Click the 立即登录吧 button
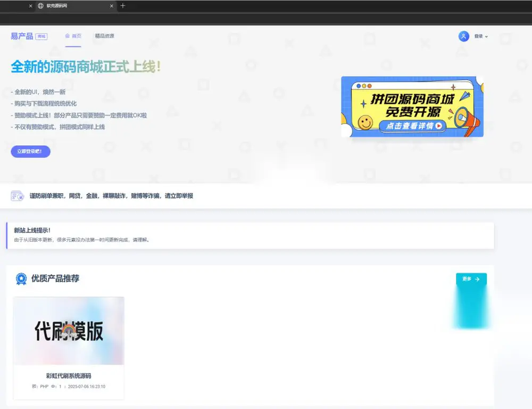The height and width of the screenshot is (409, 532). tap(30, 151)
